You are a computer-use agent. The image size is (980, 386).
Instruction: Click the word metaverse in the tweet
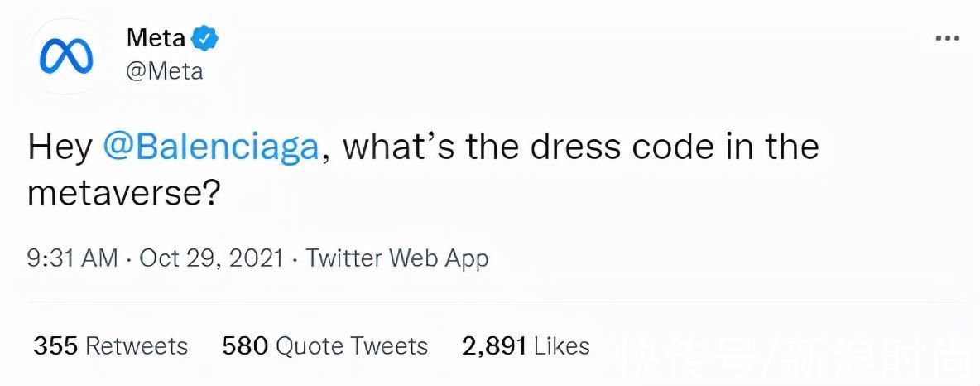[114, 196]
